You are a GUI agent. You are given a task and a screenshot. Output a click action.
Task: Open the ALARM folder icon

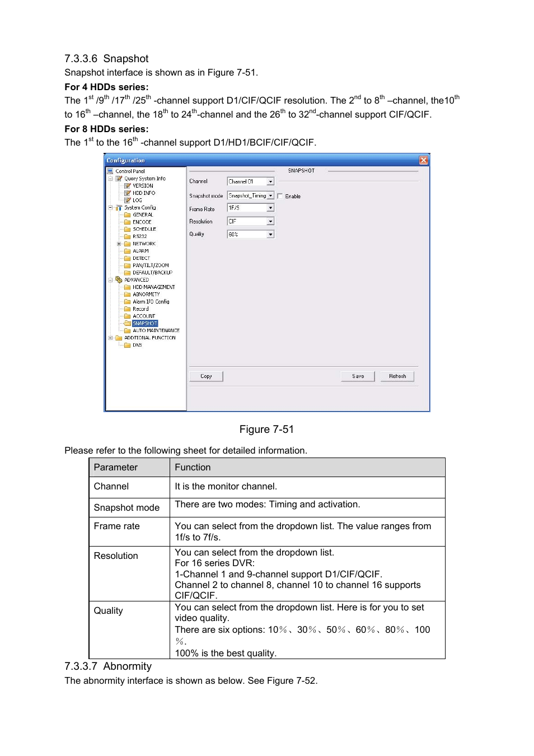click(128, 251)
